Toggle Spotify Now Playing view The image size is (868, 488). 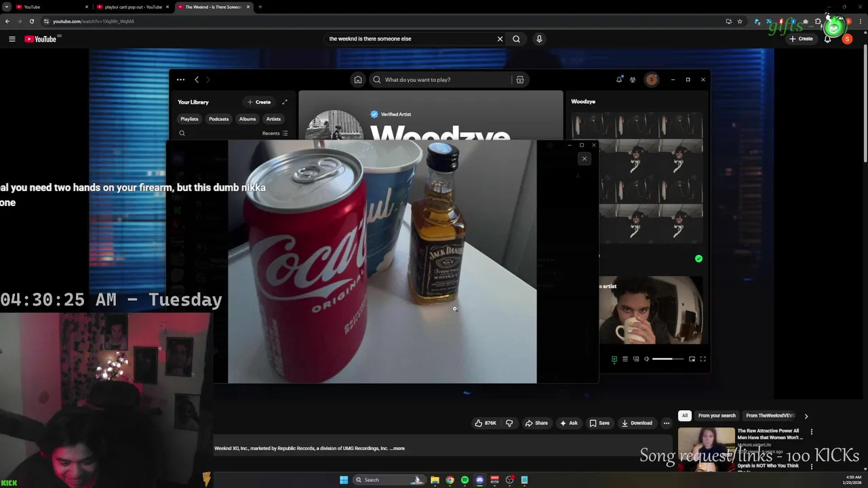(614, 359)
